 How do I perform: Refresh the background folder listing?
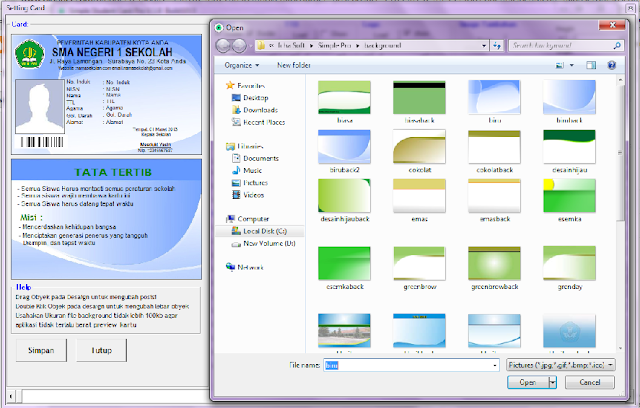pos(497,45)
